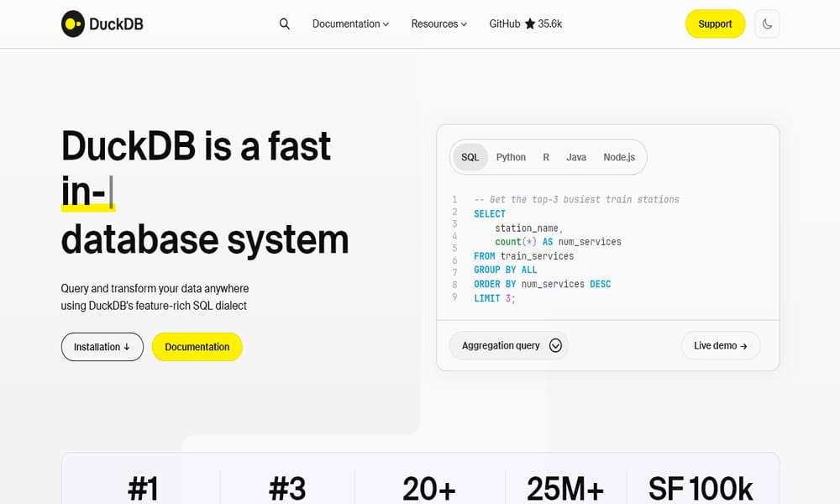Expand the Resources dropdown menu
This screenshot has width=840, height=504.
click(438, 24)
